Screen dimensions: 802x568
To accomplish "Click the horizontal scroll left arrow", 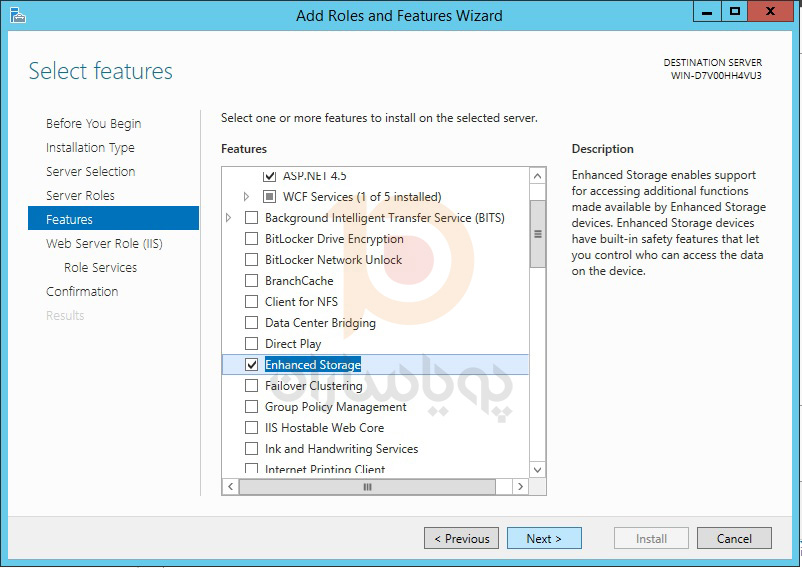I will (x=230, y=487).
